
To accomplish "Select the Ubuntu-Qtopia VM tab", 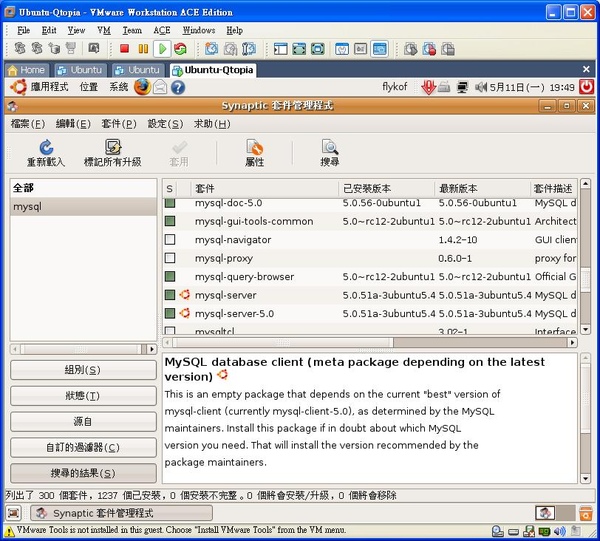I will coord(213,70).
